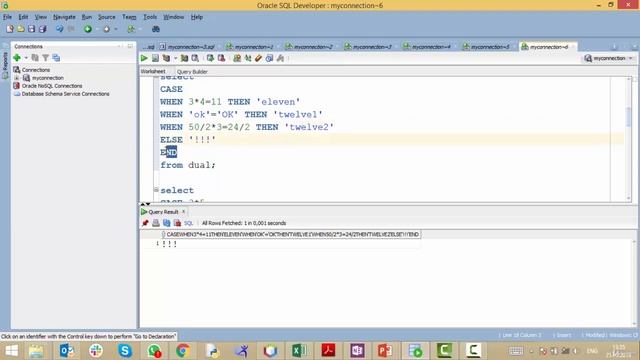Open the File menu

[7, 17]
